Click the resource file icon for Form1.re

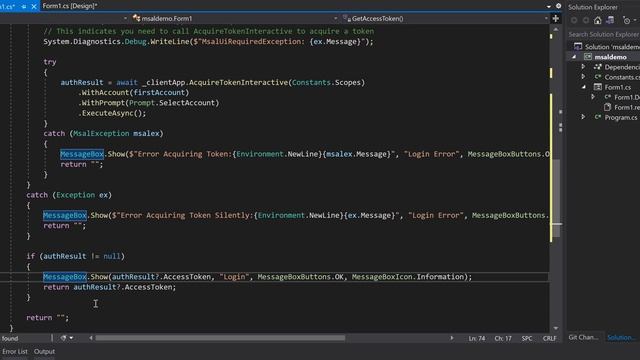coord(608,107)
